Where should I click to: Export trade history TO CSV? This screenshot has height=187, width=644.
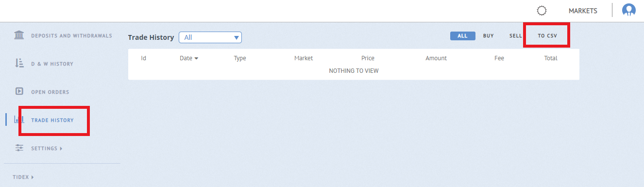(x=547, y=36)
